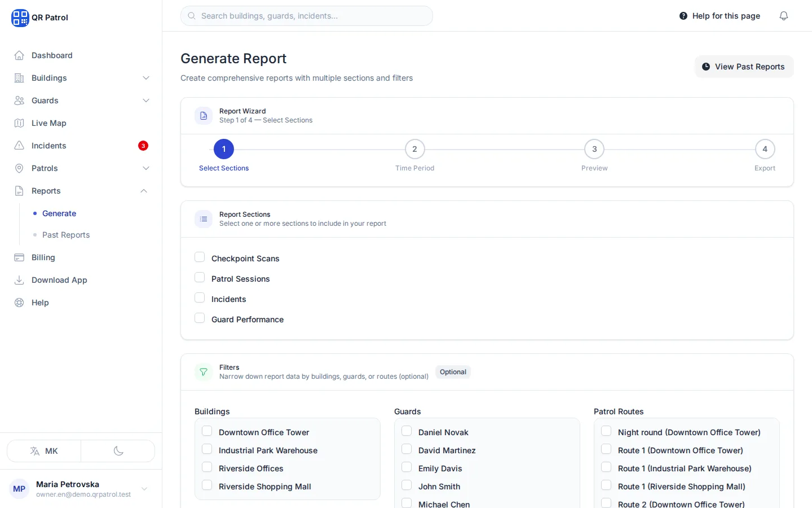Image resolution: width=812 pixels, height=508 pixels.
Task: Tick the Riverside Offices building filter
Action: (207, 467)
